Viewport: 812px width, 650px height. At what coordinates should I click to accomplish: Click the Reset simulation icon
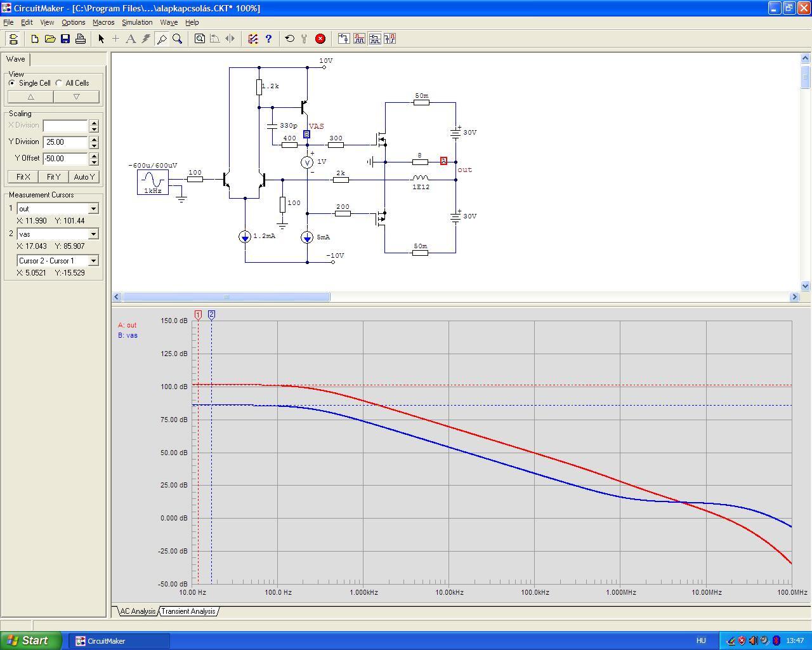point(290,39)
